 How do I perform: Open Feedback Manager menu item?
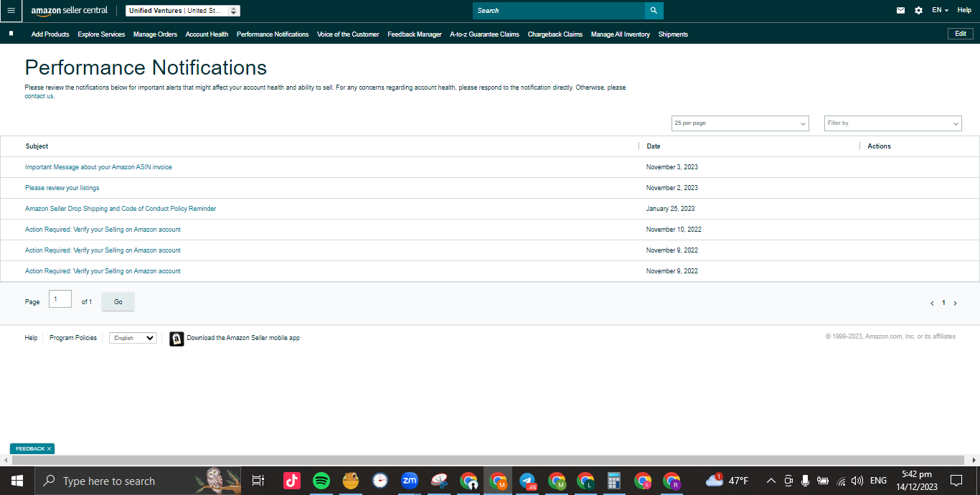click(x=415, y=34)
